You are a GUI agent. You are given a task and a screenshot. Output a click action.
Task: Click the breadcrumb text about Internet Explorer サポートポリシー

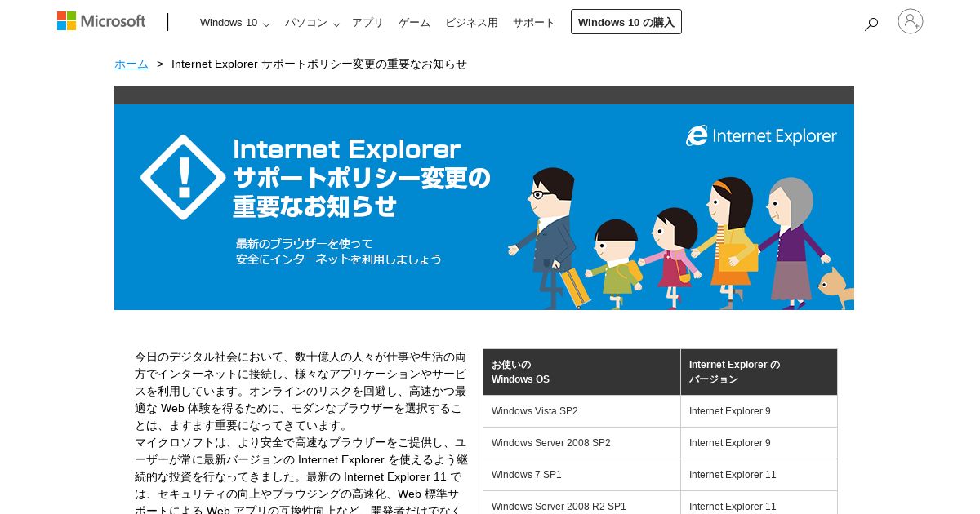pos(319,64)
